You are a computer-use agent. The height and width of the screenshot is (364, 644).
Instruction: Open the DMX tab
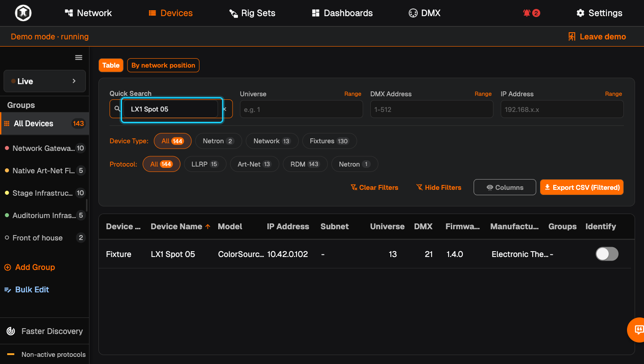click(x=425, y=13)
